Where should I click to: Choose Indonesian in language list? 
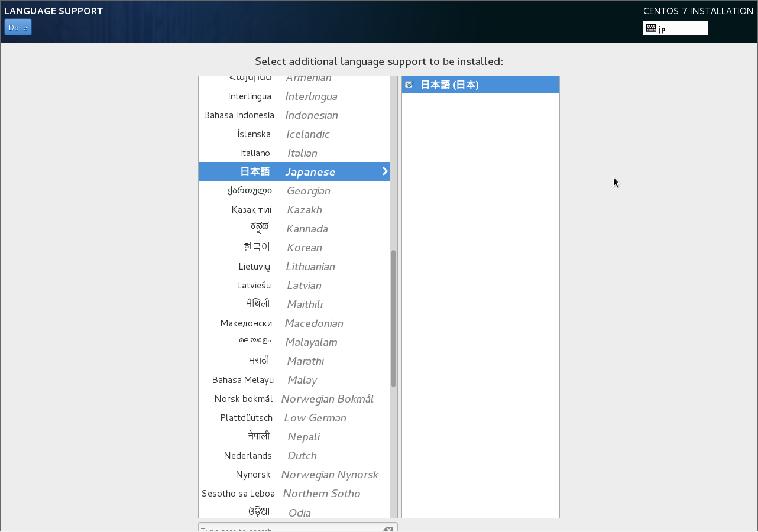(294, 115)
